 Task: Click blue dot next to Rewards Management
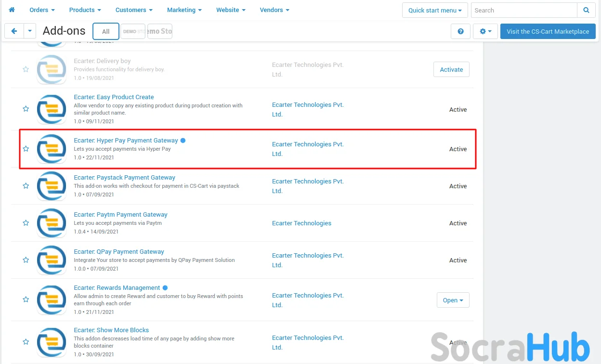point(165,288)
